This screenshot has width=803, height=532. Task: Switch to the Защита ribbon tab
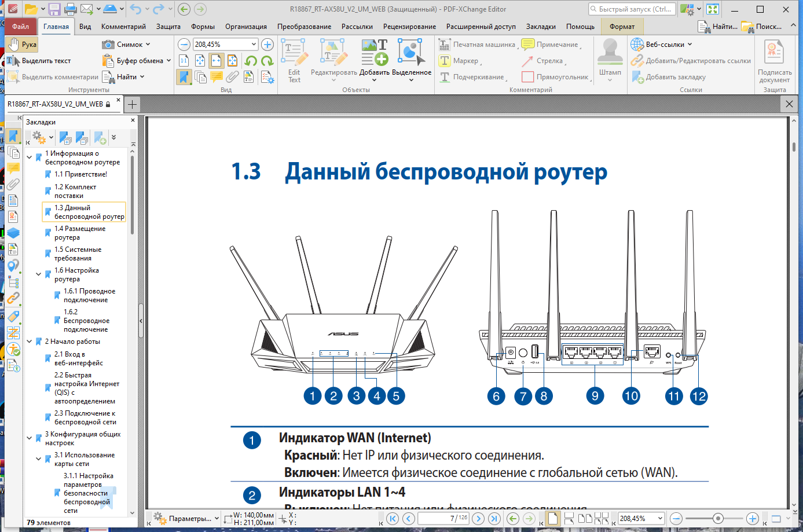(168, 27)
